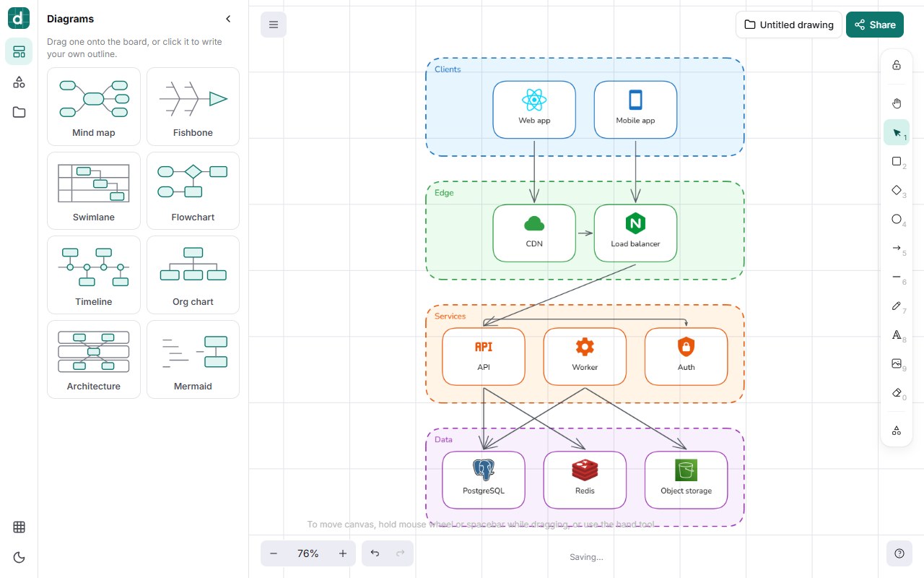Click the Share button
This screenshot has height=578, width=924.
[874, 25]
